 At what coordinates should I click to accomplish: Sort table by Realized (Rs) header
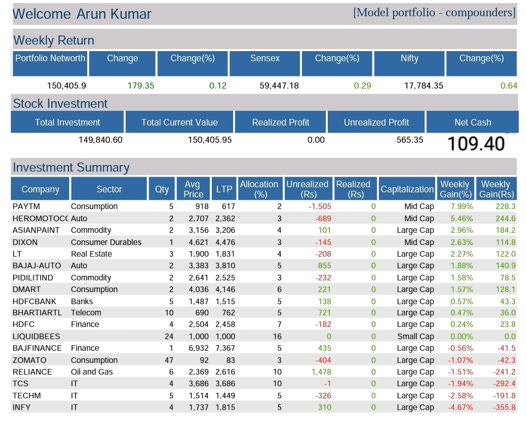355,189
